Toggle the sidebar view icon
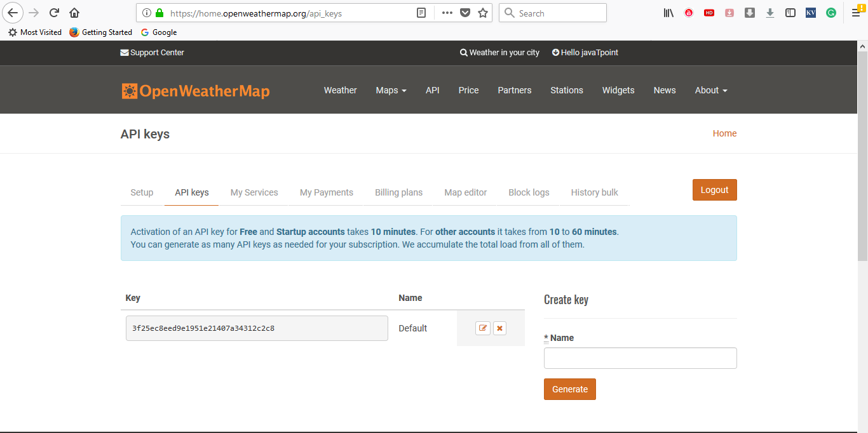This screenshot has width=868, height=433. [x=790, y=13]
